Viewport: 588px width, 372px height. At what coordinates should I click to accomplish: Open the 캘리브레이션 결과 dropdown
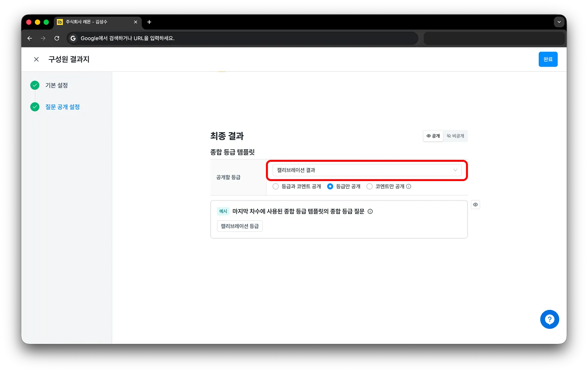[x=367, y=170]
